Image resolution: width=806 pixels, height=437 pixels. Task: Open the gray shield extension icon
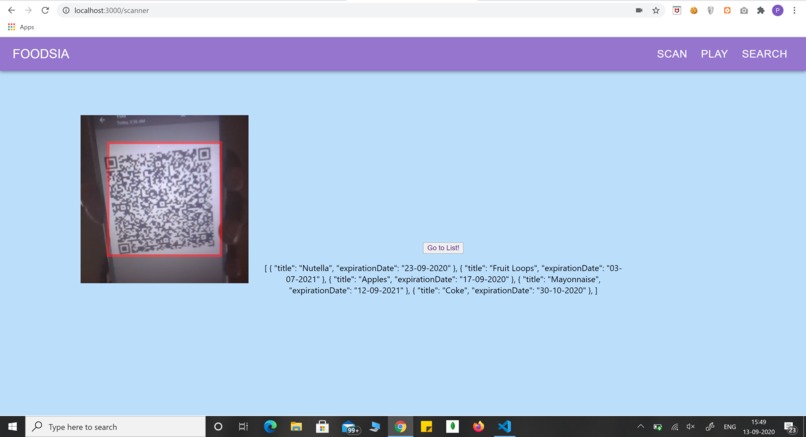(x=710, y=10)
